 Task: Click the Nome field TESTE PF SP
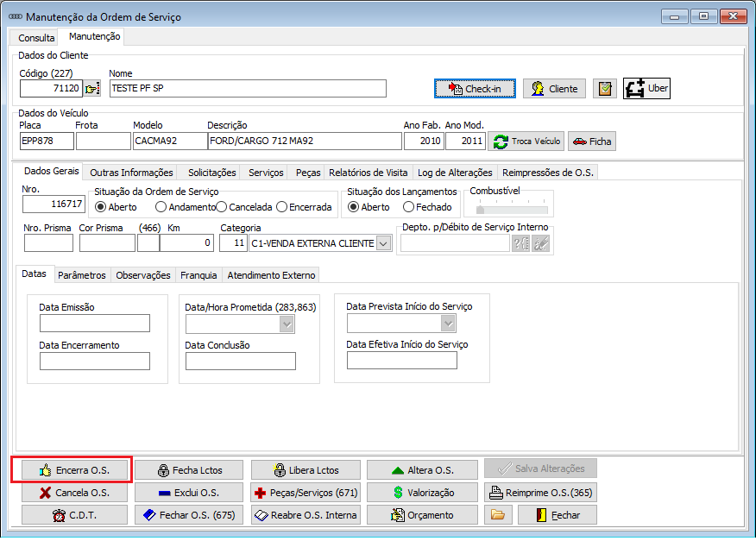pyautogui.click(x=248, y=89)
